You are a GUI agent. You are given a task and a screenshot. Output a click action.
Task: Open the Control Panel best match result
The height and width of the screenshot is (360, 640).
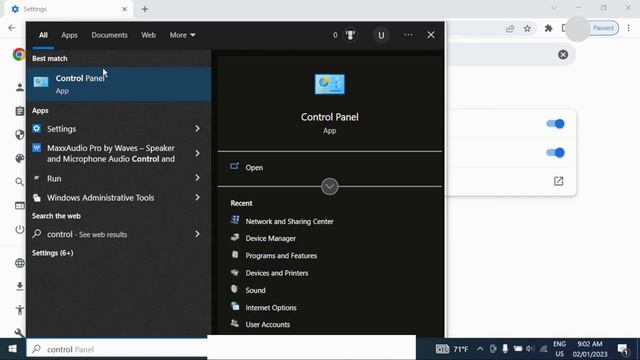pos(119,84)
